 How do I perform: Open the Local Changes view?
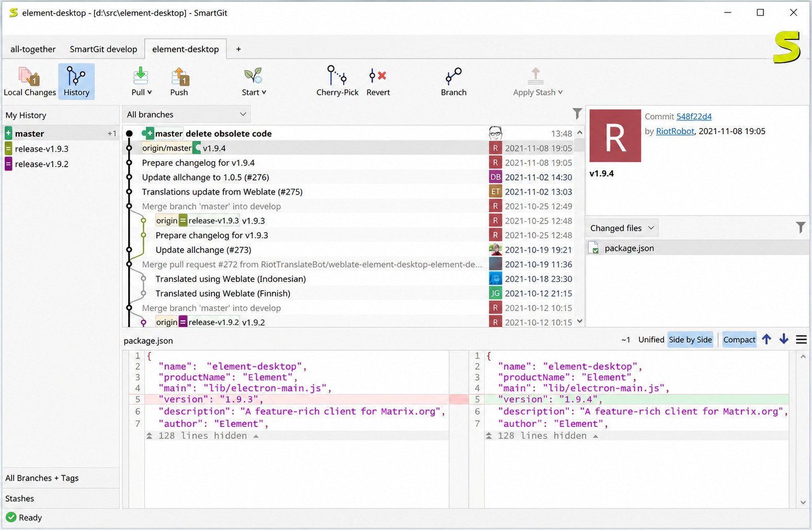pos(29,82)
